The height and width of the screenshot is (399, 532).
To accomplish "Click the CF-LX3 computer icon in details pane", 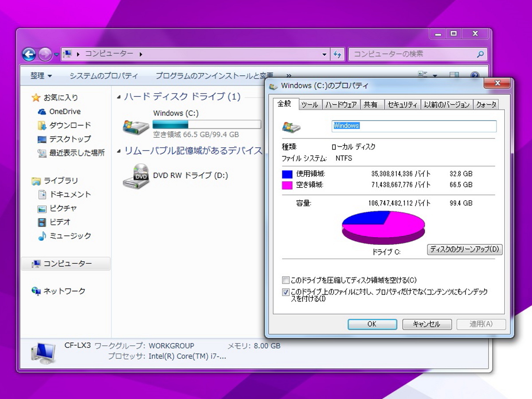I will click(43, 353).
